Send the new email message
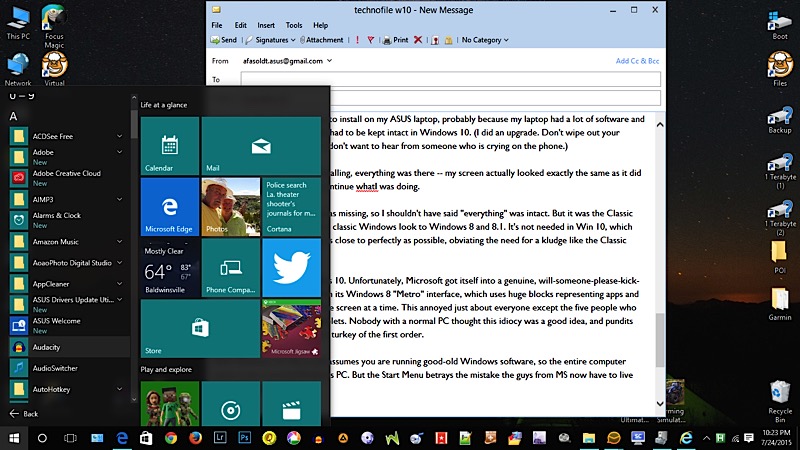The height and width of the screenshot is (450, 800). [x=224, y=40]
